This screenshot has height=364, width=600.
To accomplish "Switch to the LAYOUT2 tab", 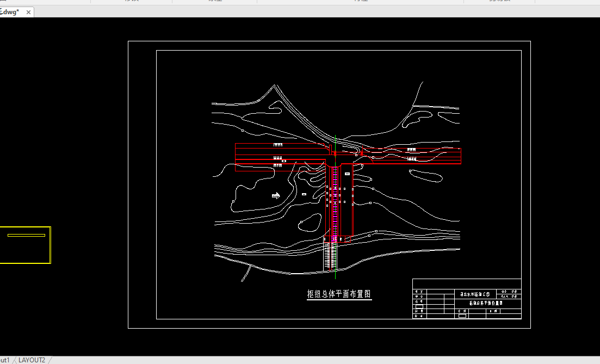I will pyautogui.click(x=32, y=360).
